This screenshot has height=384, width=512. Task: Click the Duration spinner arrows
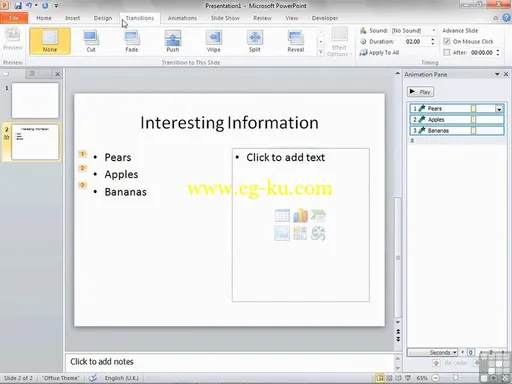point(433,42)
